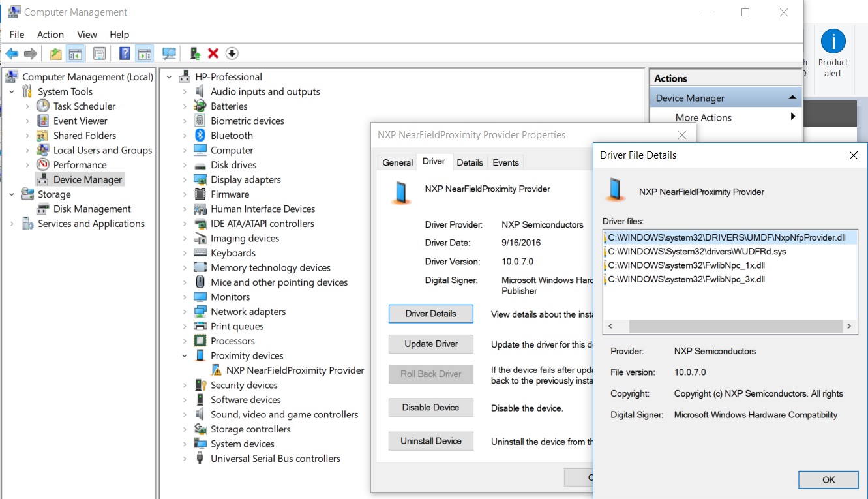Toggle Show/Hide Console Tree toolbar button
The height and width of the screenshot is (499, 868).
(x=76, y=53)
